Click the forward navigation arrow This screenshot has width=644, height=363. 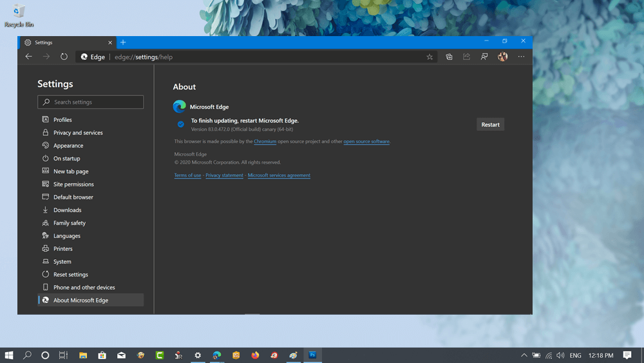pyautogui.click(x=46, y=57)
